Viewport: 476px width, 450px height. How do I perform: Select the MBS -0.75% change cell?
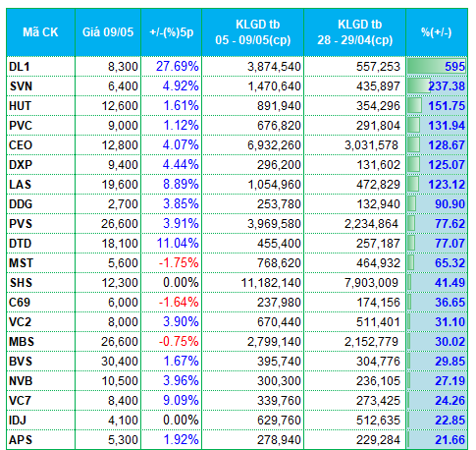point(172,342)
